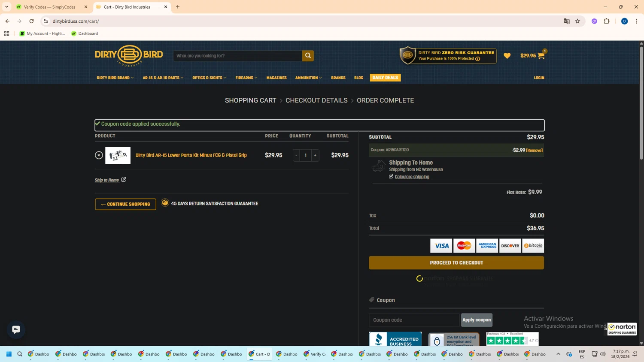The image size is (644, 362).
Task: Click the site search box
Action: [x=237, y=56]
